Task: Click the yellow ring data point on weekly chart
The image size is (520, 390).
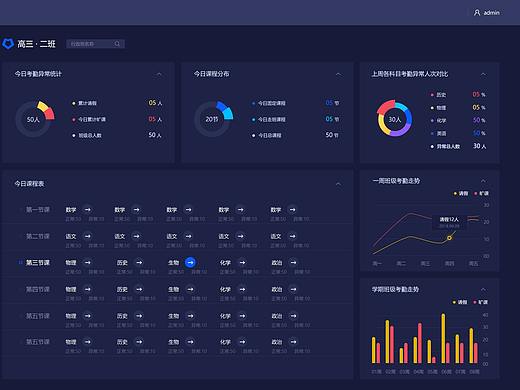Action: click(449, 238)
